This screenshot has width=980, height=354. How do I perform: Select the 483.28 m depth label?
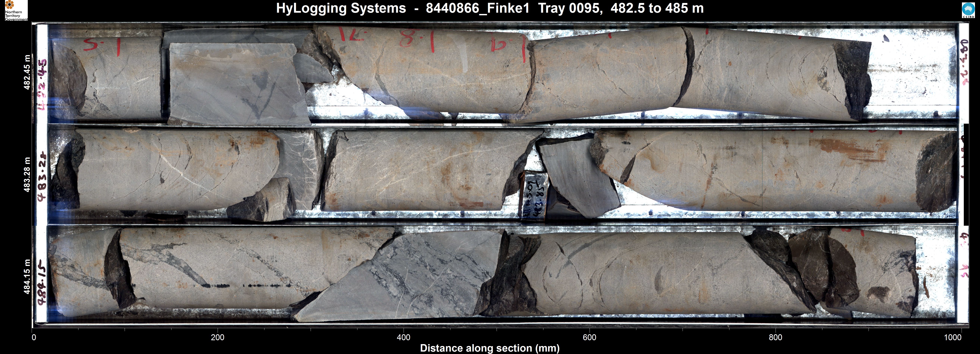click(x=27, y=174)
